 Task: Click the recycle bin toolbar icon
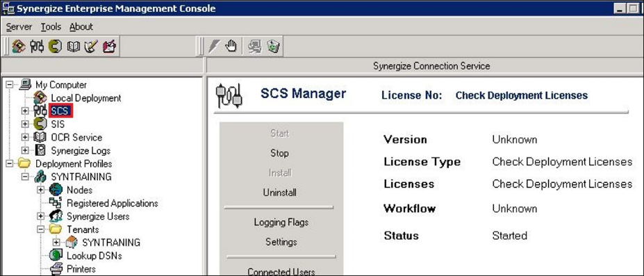273,47
